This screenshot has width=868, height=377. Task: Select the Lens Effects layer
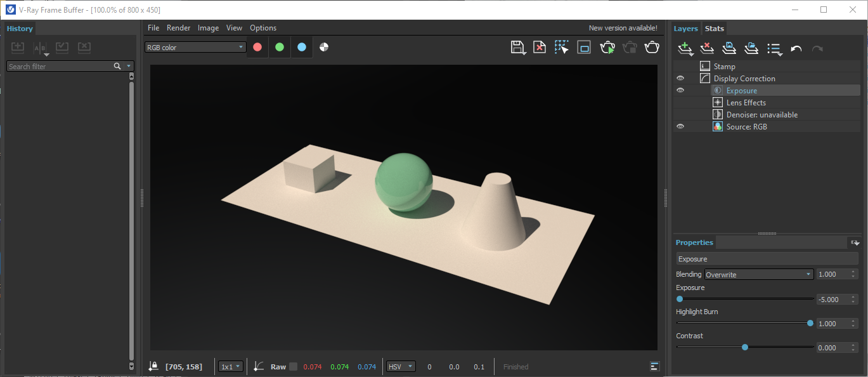(x=746, y=103)
